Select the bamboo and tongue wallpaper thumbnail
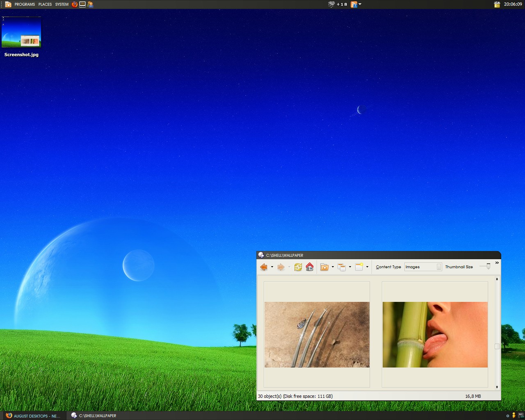 (x=435, y=335)
